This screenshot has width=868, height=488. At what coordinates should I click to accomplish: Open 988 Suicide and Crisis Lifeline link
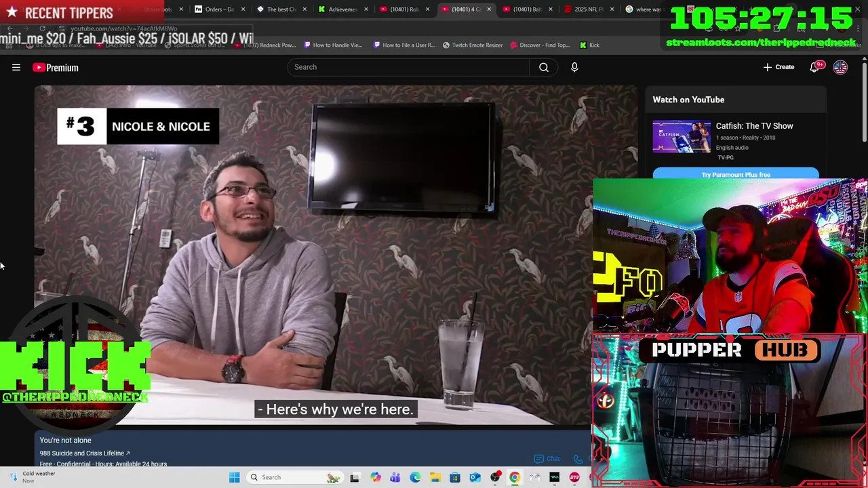coord(85,453)
